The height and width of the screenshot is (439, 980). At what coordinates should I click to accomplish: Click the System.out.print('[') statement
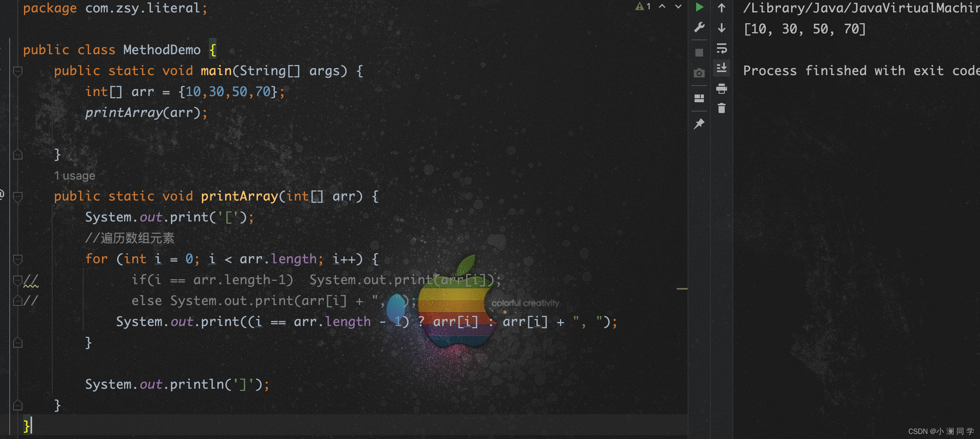169,217
